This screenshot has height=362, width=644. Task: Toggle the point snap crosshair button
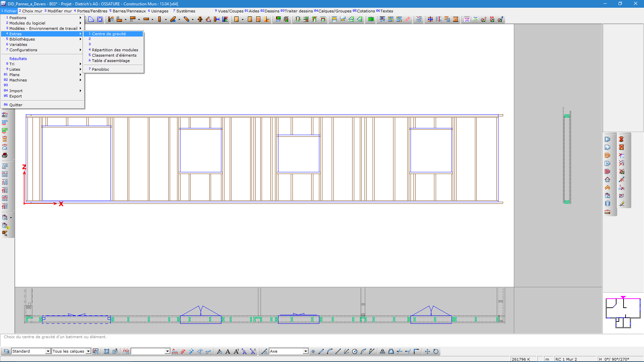pyautogui.click(x=313, y=351)
